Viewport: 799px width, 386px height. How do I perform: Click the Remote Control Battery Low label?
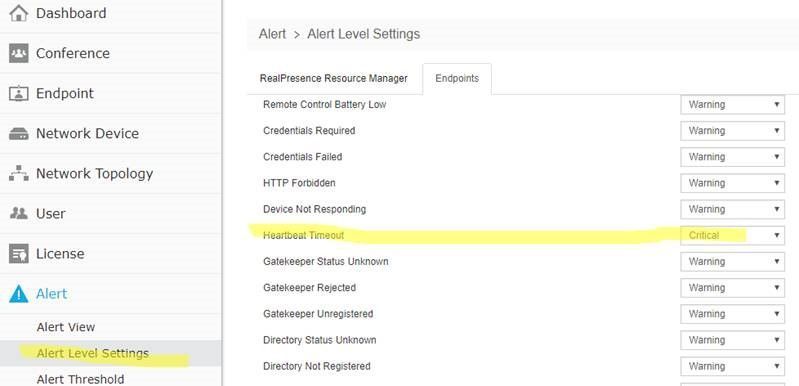pyautogui.click(x=325, y=104)
